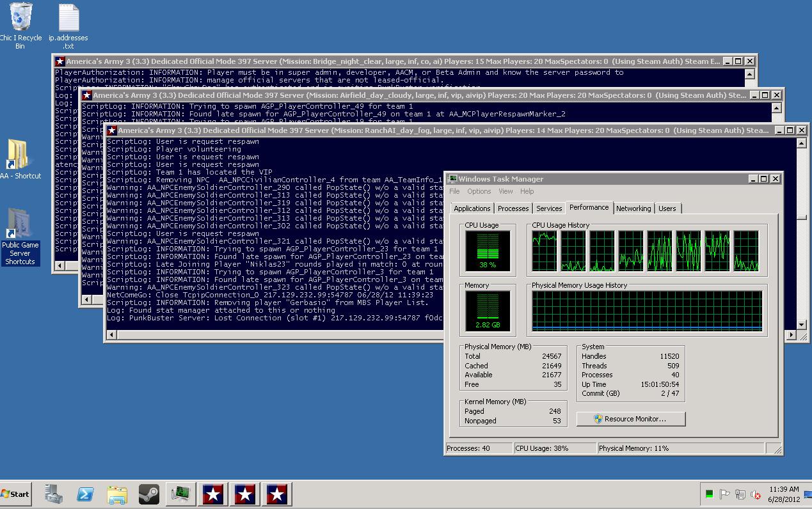Click the Action Center flag tray icon
Viewport: 812px width, 509px height.
tap(725, 494)
